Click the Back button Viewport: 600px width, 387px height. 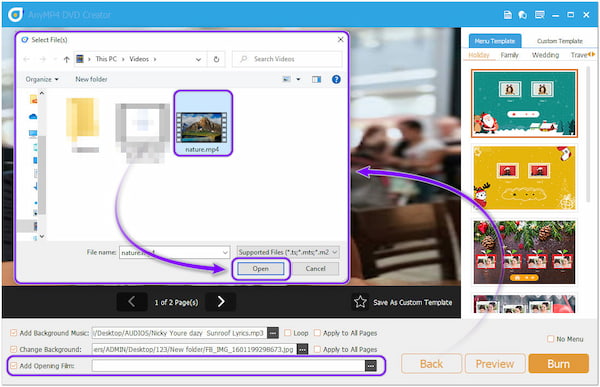pos(431,364)
